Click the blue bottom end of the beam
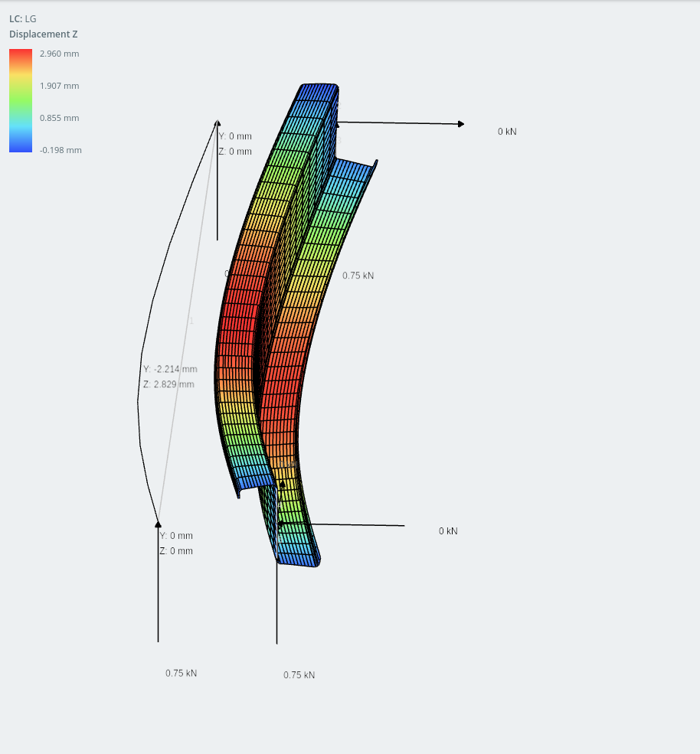Viewport: 700px width, 754px height. tap(299, 560)
